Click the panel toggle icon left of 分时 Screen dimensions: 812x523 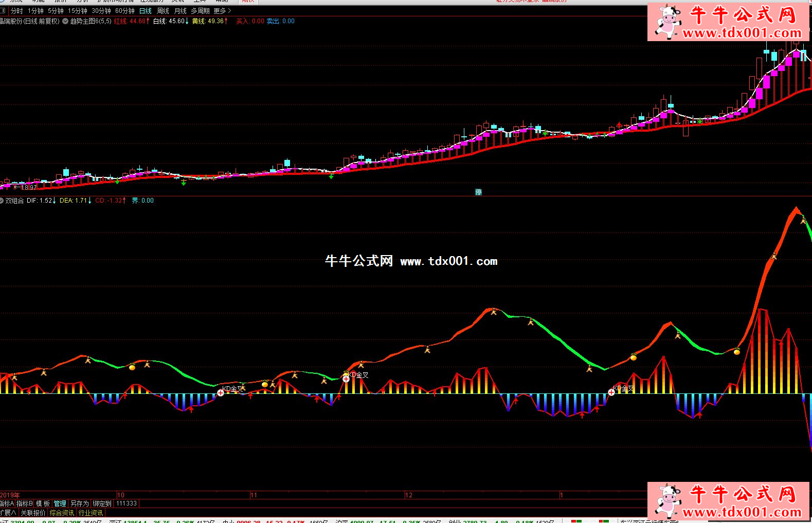click(x=4, y=11)
